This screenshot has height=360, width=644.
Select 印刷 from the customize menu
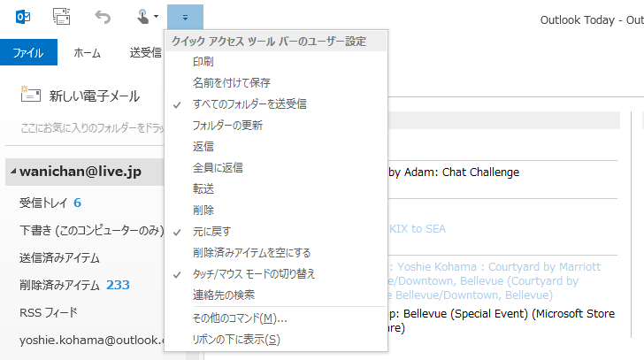203,61
